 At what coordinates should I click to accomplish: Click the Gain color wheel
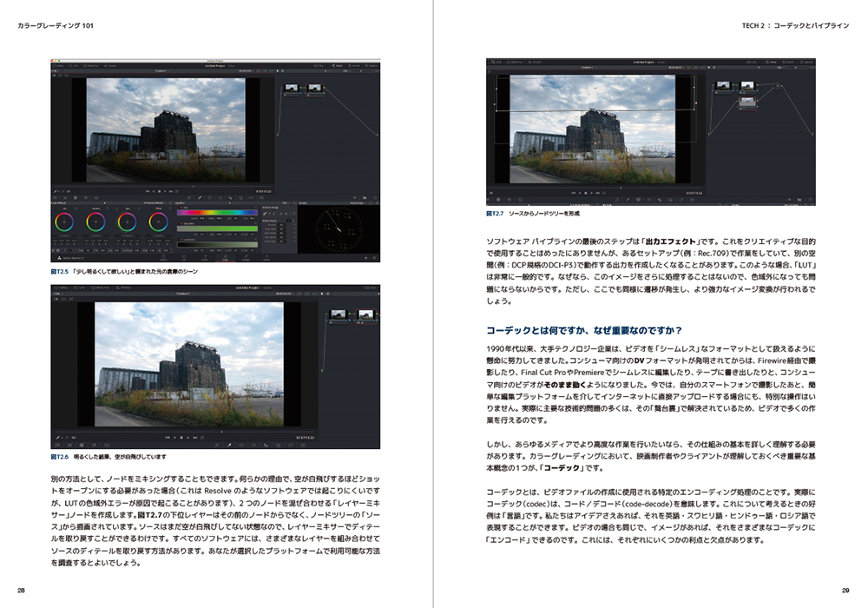tap(127, 222)
